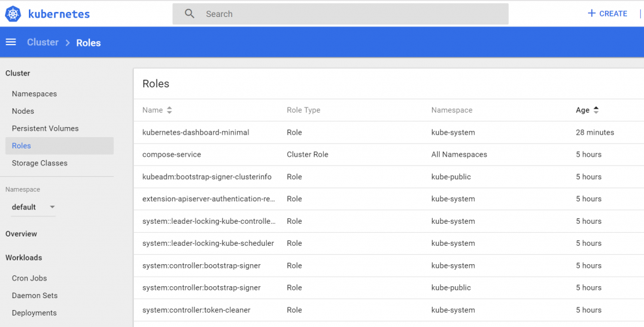Click breadcrumb chevron after Cluster
The height and width of the screenshot is (327, 644).
[x=67, y=43]
